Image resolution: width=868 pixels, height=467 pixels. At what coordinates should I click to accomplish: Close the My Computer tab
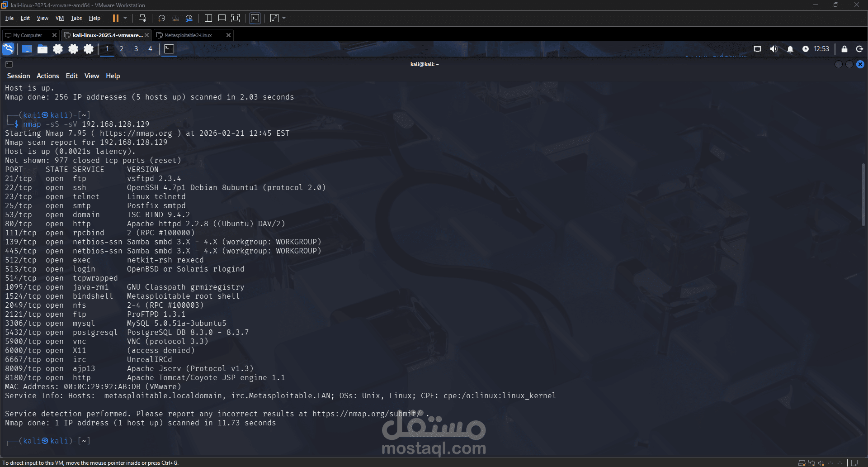point(54,35)
